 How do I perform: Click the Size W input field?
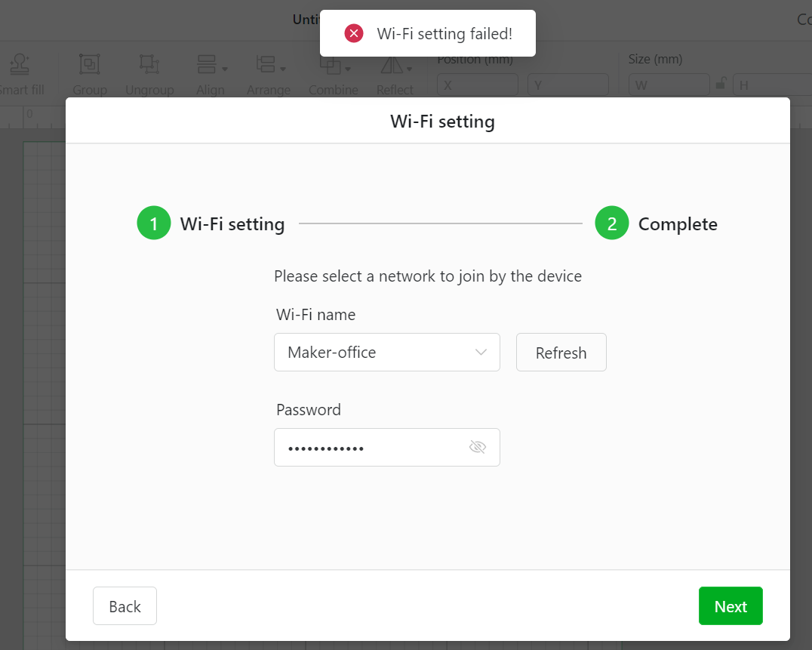coord(669,85)
